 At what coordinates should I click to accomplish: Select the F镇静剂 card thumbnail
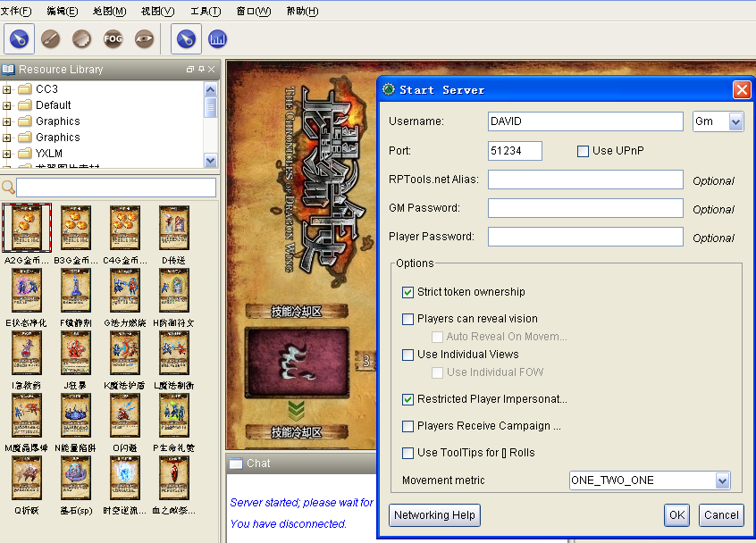click(x=76, y=290)
